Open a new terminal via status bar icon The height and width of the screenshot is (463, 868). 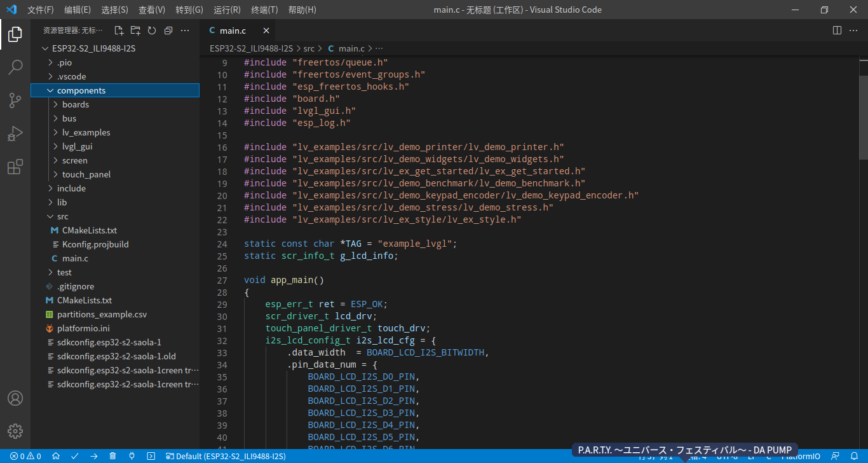(x=151, y=456)
